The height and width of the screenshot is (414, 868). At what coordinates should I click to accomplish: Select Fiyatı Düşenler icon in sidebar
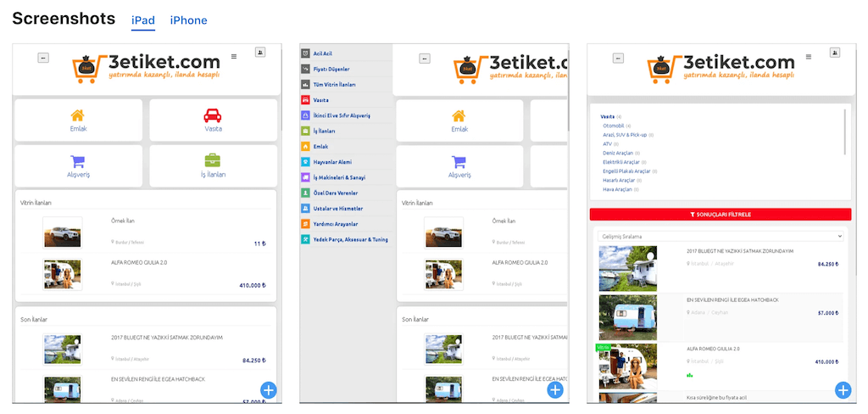pos(305,70)
